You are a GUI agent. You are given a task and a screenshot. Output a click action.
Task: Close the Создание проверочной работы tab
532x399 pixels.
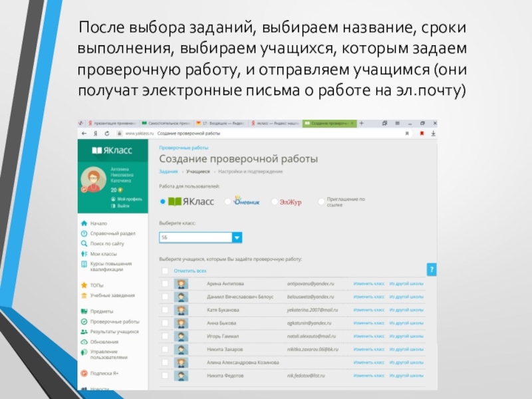coord(352,123)
